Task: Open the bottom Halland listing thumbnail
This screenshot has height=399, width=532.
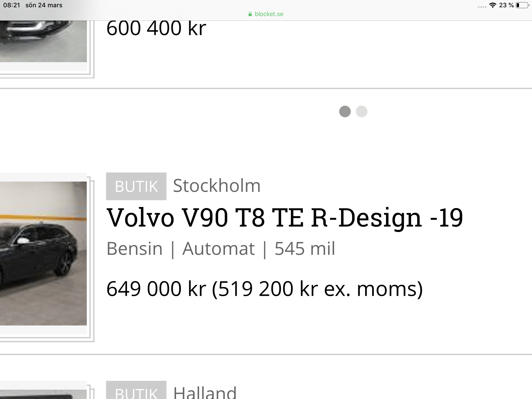Action: click(x=43, y=394)
